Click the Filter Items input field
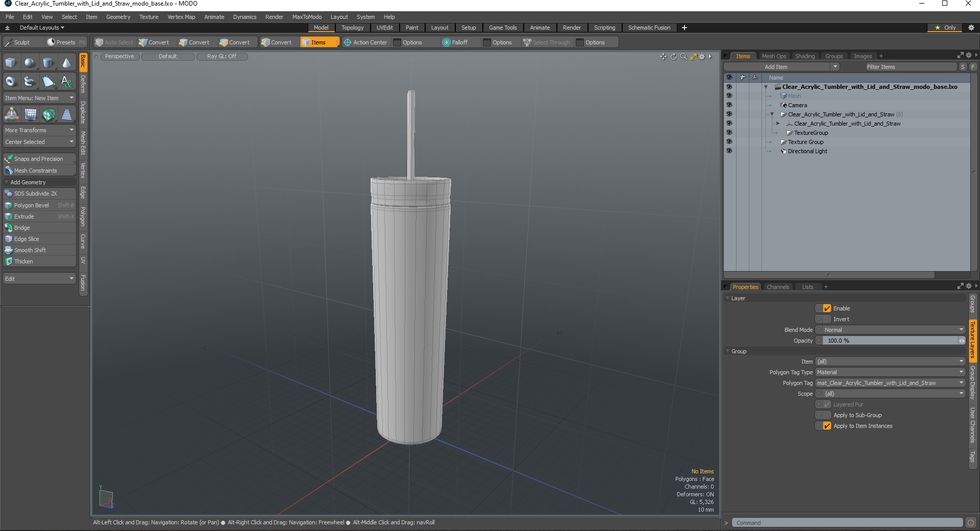980x531 pixels. [911, 67]
